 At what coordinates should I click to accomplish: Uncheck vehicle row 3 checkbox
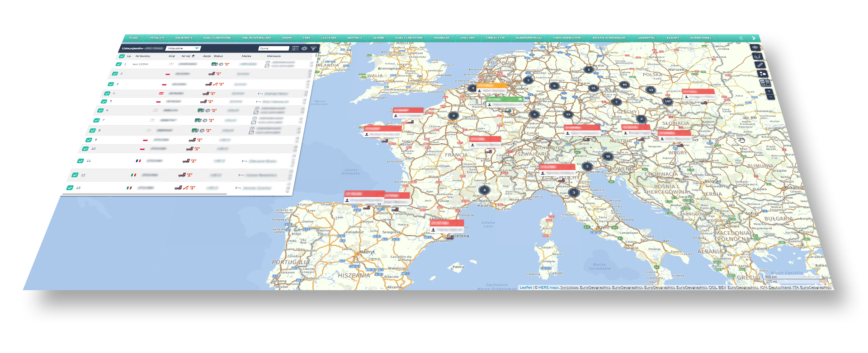[111, 84]
